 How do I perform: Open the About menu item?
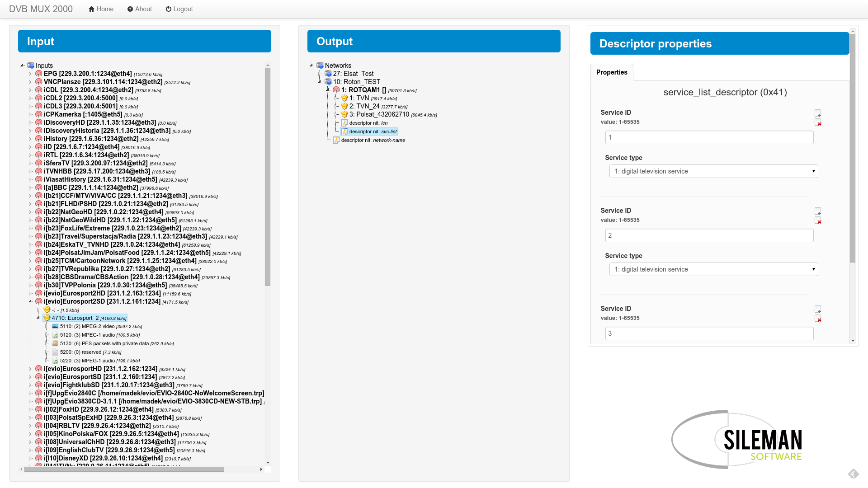(x=139, y=9)
